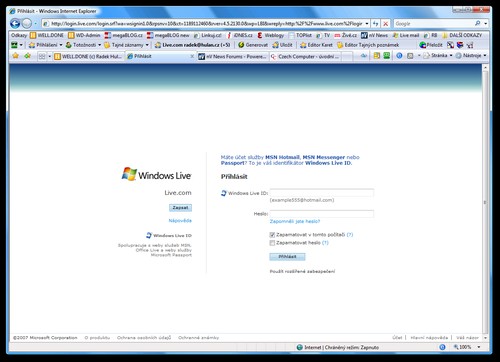Toggle 'Zapamatovat heslo' checkbox

click(x=272, y=243)
